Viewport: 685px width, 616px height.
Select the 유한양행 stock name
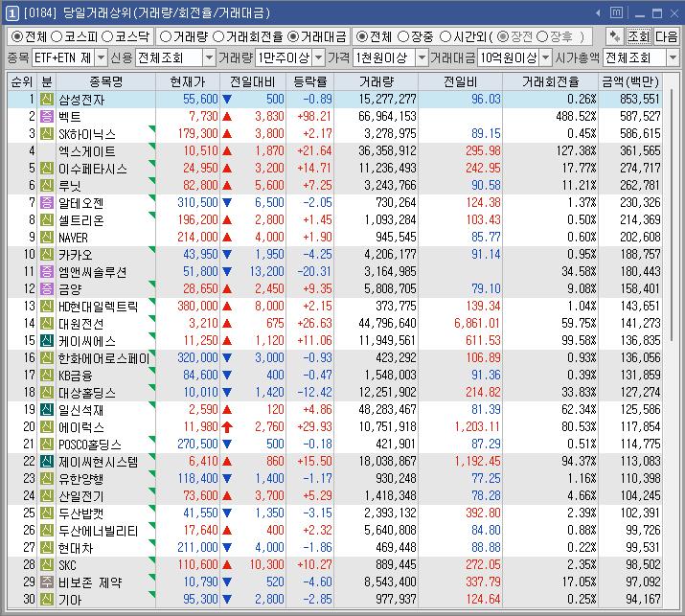tap(81, 479)
